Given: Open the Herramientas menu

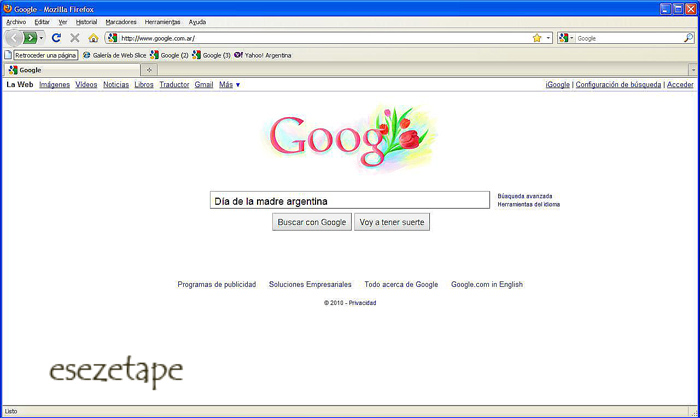Looking at the screenshot, I should pyautogui.click(x=162, y=22).
